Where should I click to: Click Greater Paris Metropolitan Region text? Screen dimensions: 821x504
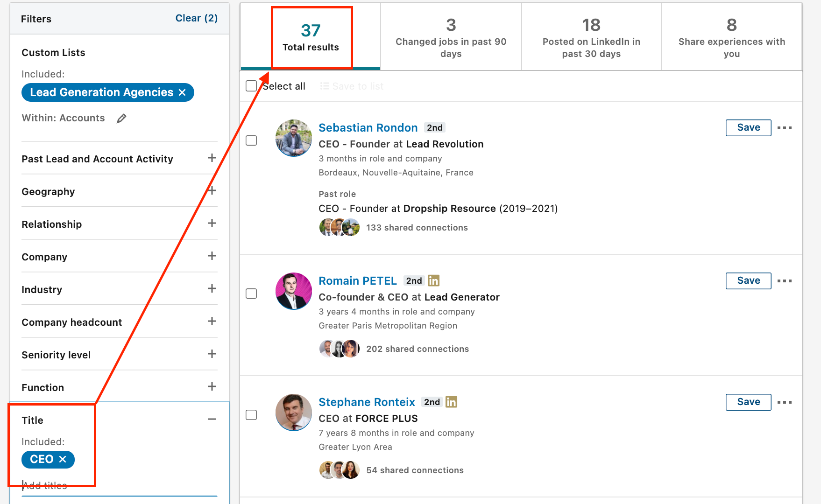pos(388,326)
